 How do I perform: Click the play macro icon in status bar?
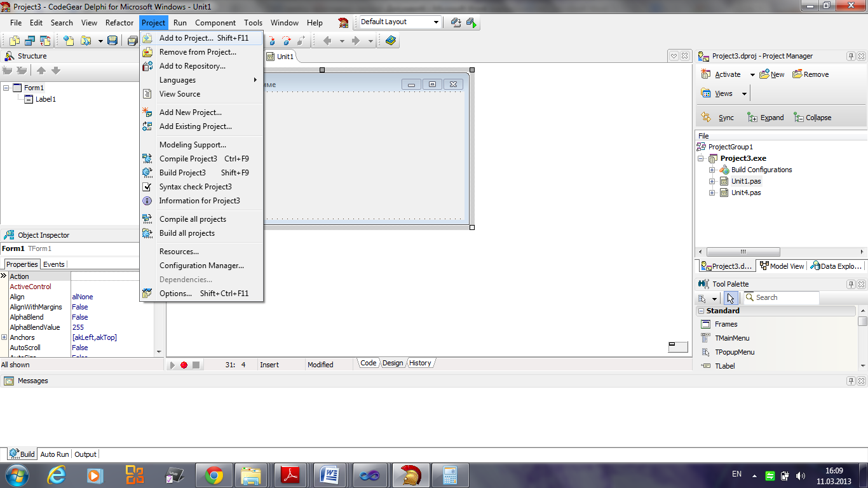172,365
